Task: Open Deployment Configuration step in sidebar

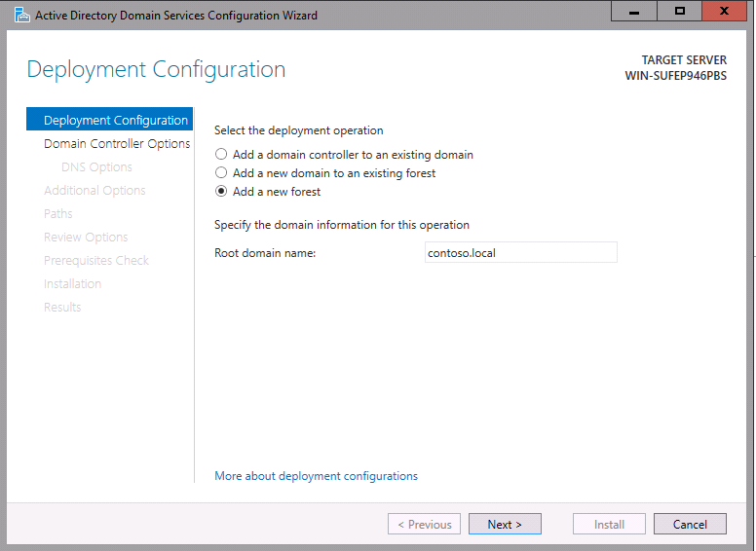Action: [109, 120]
